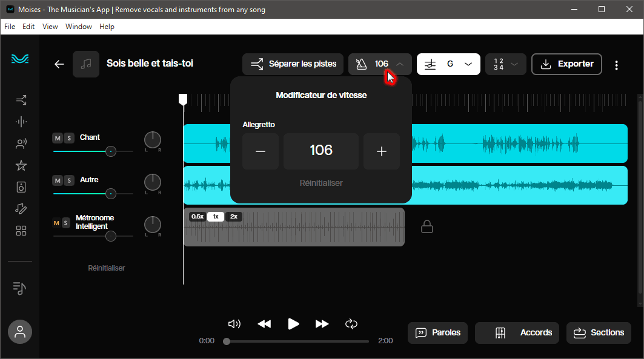This screenshot has width=644, height=359.
Task: Open the Window menu
Action: 78,27
